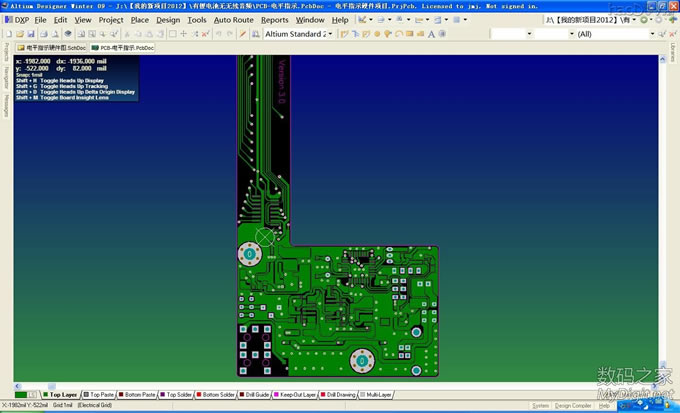Click the green current layer color swatch
This screenshot has height=413, width=680.
coord(21,395)
